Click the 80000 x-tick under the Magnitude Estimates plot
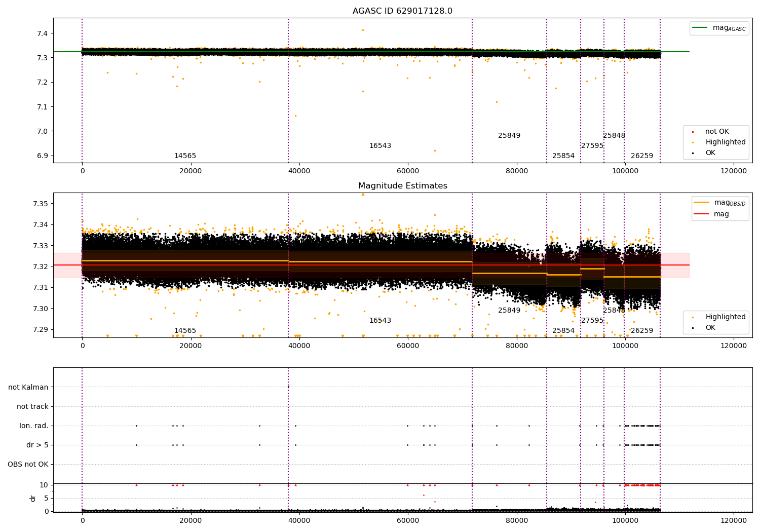The image size is (760, 532). tap(516, 346)
